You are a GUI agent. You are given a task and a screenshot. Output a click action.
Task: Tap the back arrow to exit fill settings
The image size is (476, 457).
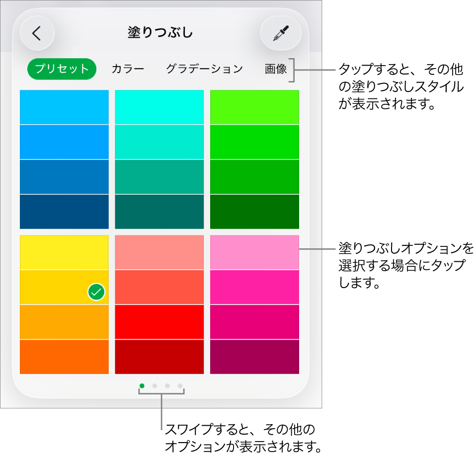point(37,32)
